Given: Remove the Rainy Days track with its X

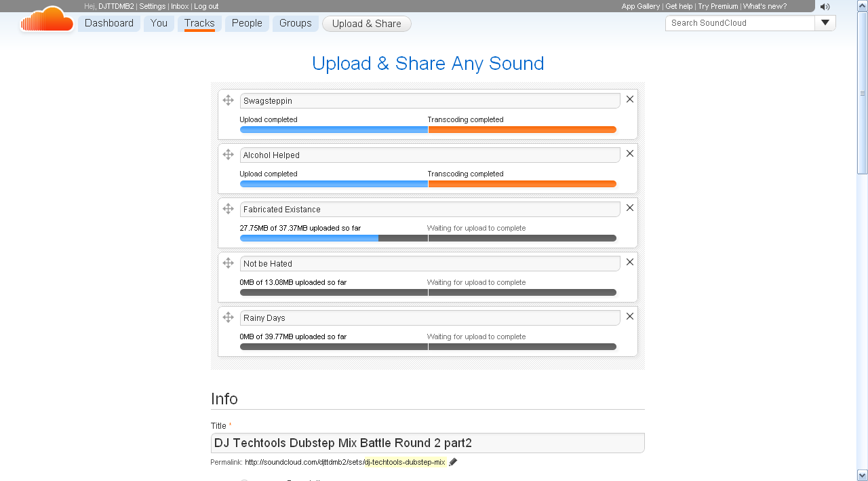Looking at the screenshot, I should [x=630, y=316].
